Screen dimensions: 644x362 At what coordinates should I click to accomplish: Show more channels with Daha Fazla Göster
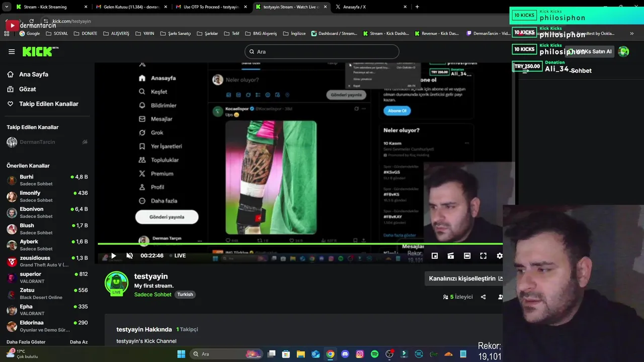26,342
